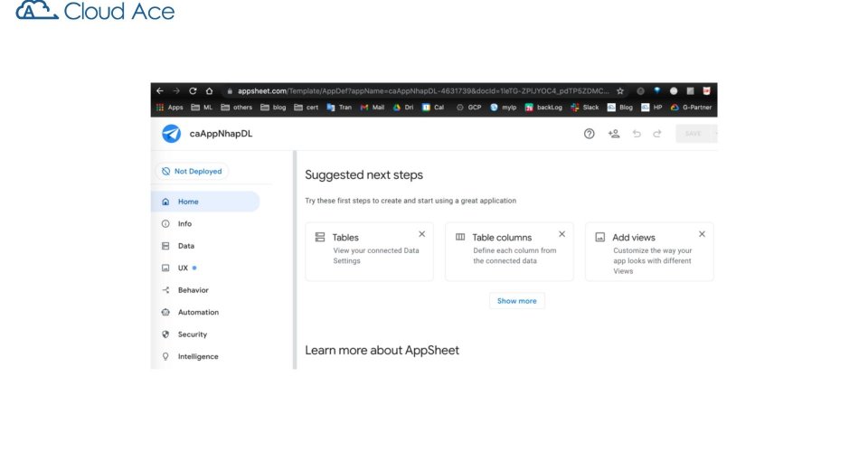The width and height of the screenshot is (868, 452).
Task: Go back with the browser back arrow
Action: tap(160, 90)
